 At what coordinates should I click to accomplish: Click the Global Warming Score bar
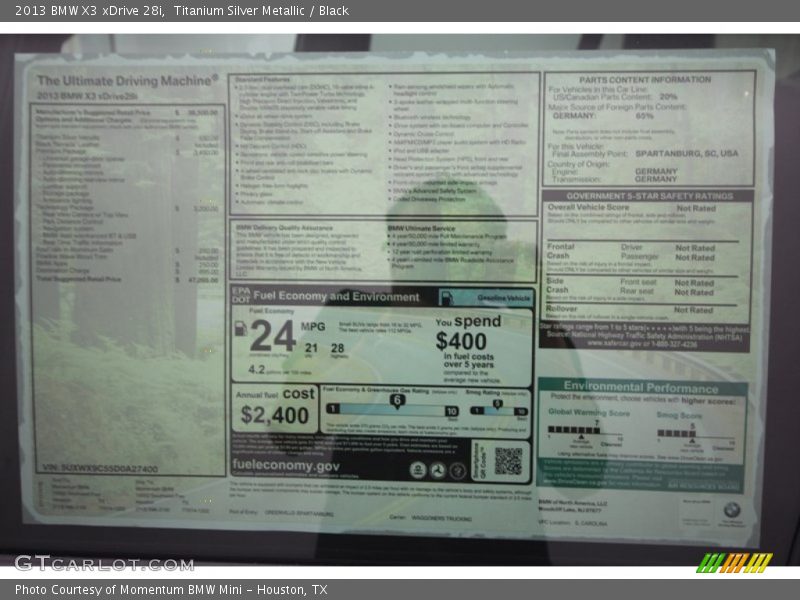(584, 431)
